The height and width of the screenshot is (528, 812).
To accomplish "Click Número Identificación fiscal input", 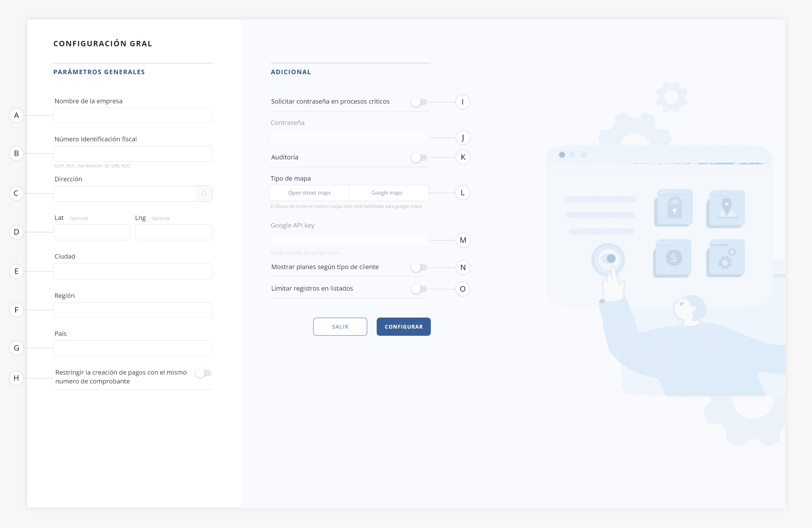I will coord(133,154).
